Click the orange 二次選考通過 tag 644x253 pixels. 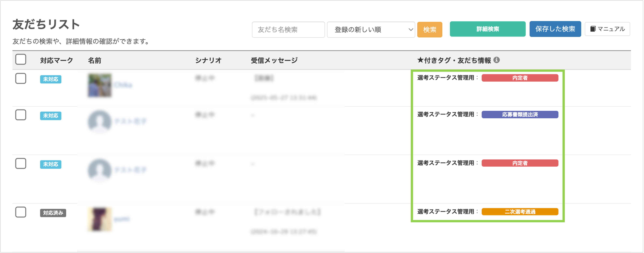520,212
